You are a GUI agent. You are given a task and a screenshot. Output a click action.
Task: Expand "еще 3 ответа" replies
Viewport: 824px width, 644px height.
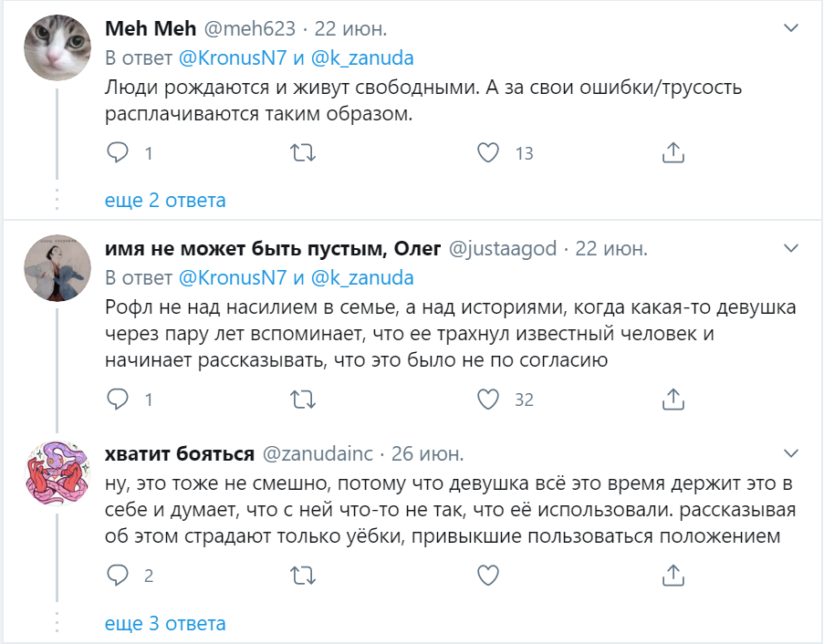(165, 624)
